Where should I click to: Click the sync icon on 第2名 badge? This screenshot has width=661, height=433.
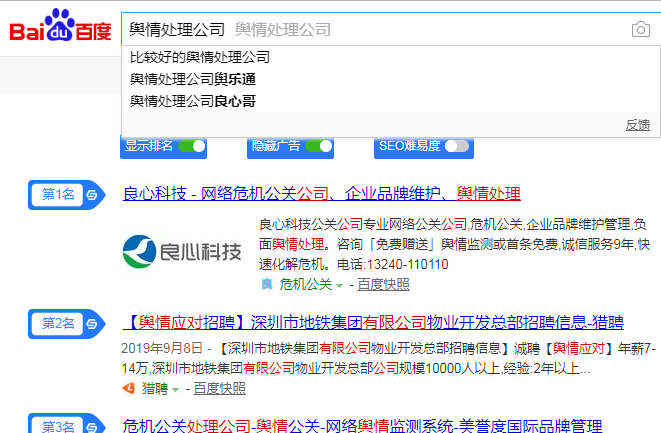pos(92,324)
